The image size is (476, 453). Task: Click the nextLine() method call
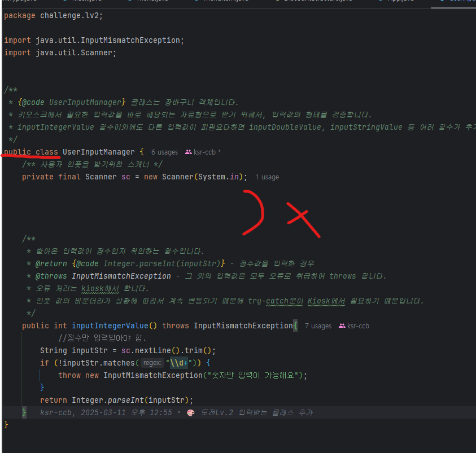pyautogui.click(x=157, y=350)
